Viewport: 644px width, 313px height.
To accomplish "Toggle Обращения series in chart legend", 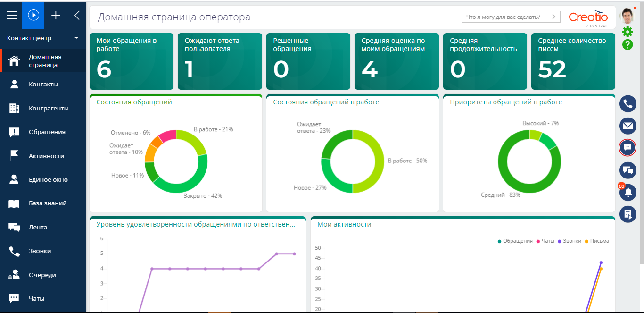I will (x=515, y=241).
